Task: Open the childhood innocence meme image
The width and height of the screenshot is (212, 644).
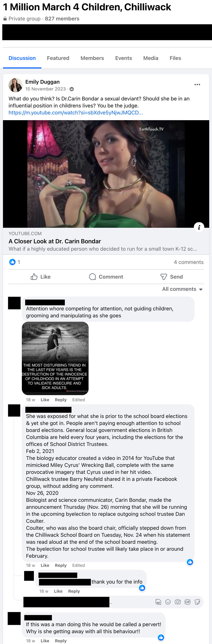Action: coord(55,358)
